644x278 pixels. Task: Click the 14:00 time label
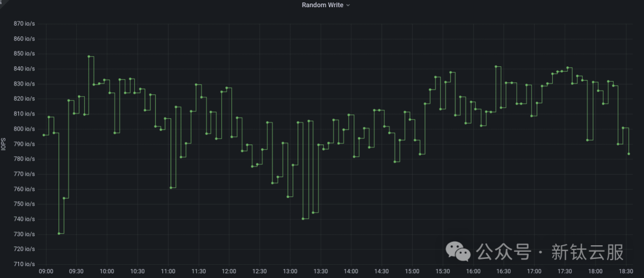[351, 271]
